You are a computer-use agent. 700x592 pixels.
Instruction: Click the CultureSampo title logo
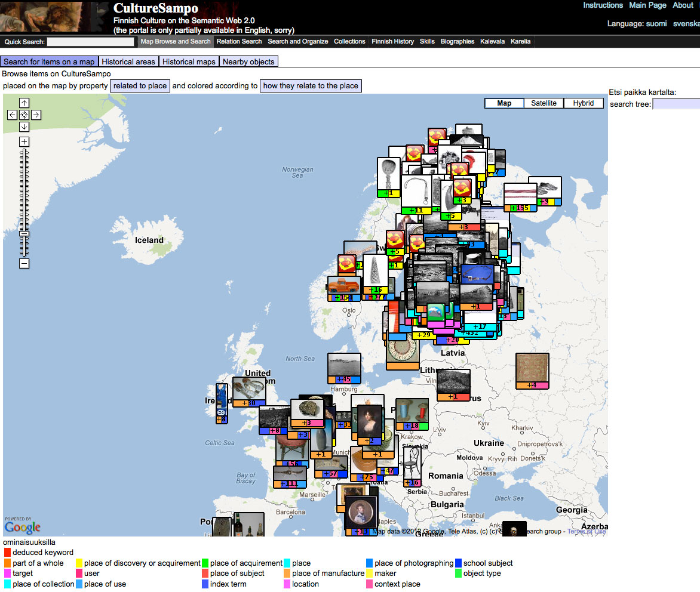pos(155,8)
